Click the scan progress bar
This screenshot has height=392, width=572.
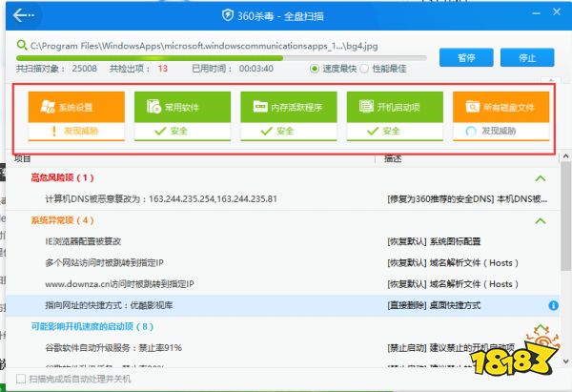point(221,58)
